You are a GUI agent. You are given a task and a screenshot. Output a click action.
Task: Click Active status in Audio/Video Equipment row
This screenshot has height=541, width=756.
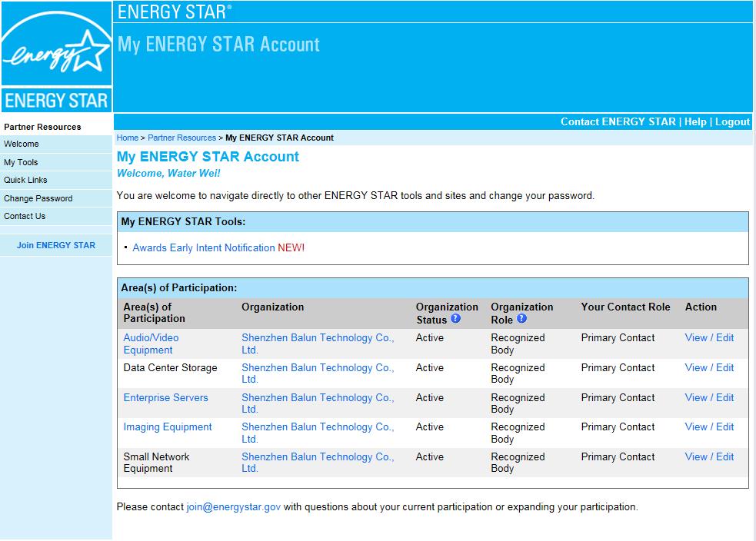click(x=430, y=337)
